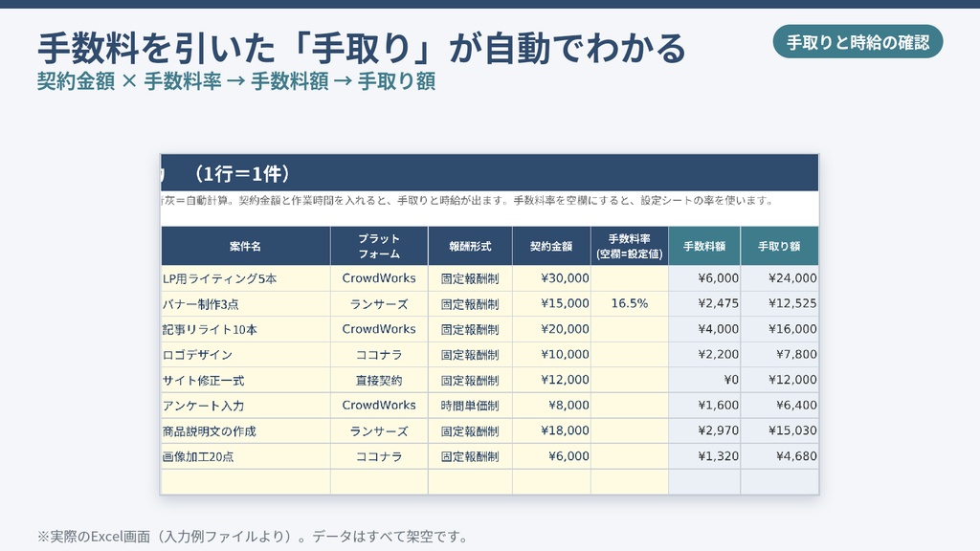Select ココナラ in the 画像加工 row

point(379,456)
